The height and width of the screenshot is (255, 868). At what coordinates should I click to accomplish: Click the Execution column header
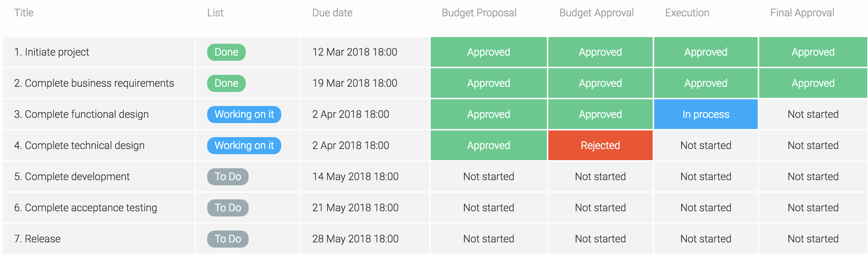point(687,13)
